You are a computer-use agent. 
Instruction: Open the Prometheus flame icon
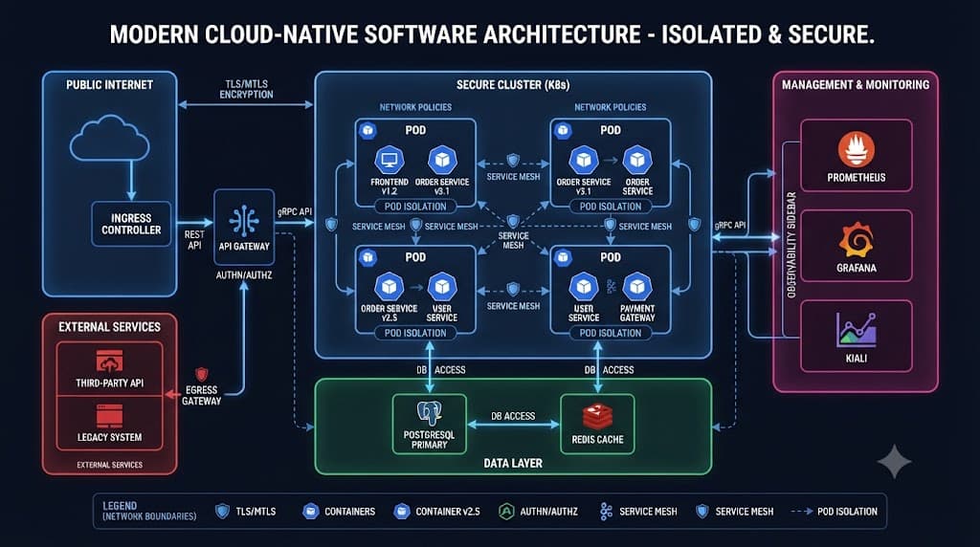[857, 149]
